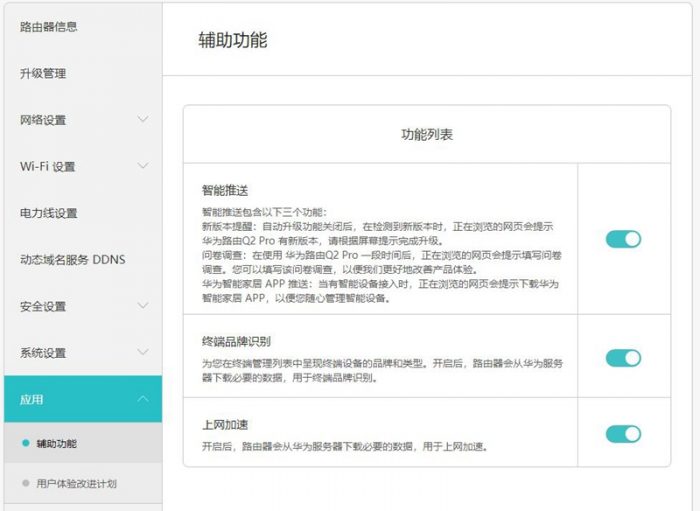Expand the 安全设置 chevron arrow
This screenshot has width=700, height=511.
(143, 306)
